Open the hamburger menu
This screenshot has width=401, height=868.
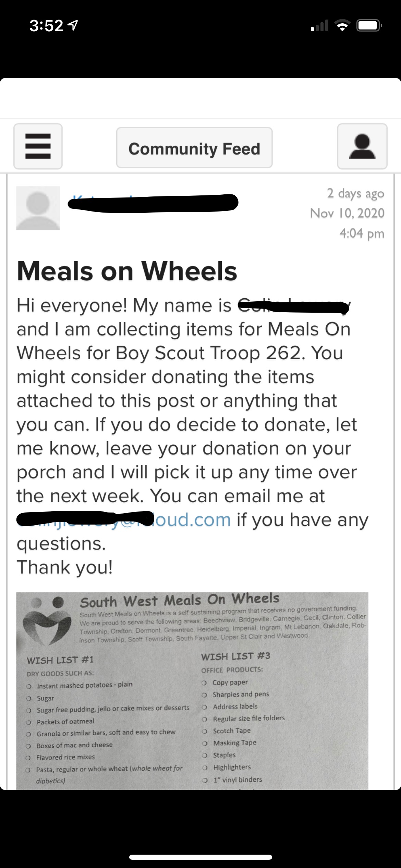[x=38, y=146]
